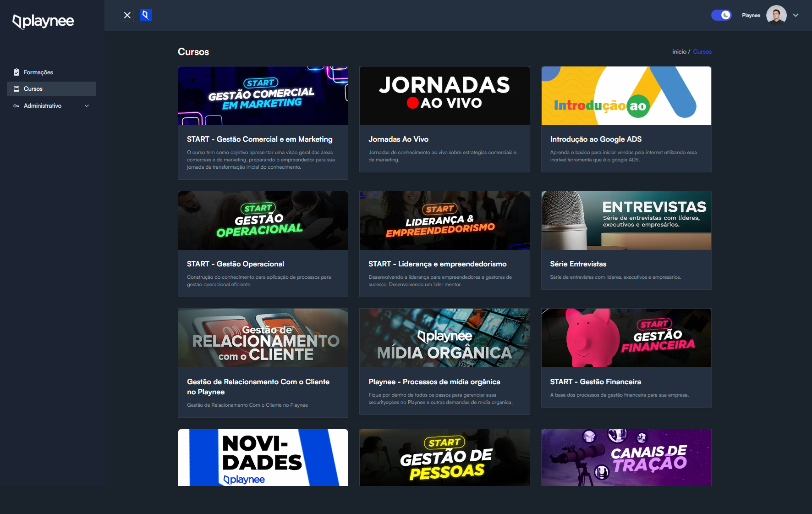Click Gestão Financeira piggy bank banner
Screen dimensions: 812x514
(x=626, y=338)
